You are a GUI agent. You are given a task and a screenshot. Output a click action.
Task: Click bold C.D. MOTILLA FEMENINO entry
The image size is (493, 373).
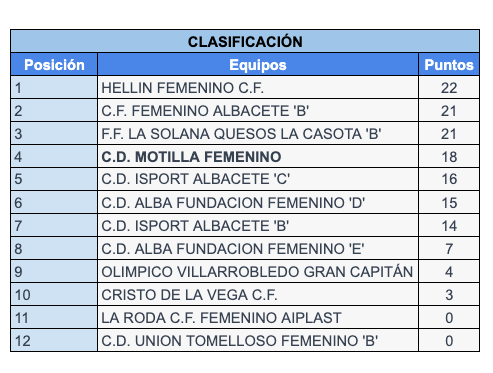coord(191,157)
